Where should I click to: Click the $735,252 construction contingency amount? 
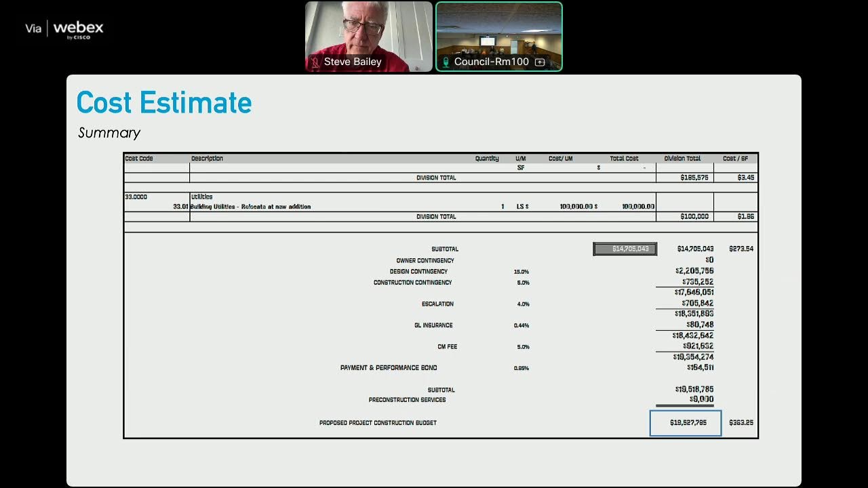click(698, 282)
